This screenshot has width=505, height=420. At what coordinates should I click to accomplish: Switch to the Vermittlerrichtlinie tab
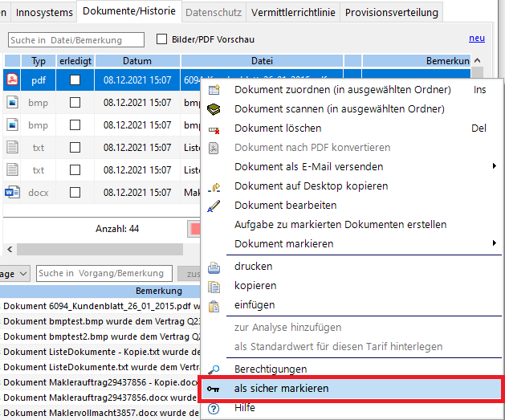point(292,12)
